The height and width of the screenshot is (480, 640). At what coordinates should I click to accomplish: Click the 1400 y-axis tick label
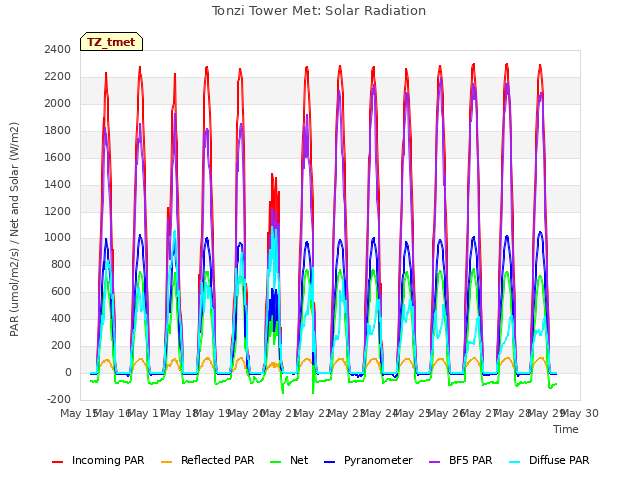[x=58, y=184]
